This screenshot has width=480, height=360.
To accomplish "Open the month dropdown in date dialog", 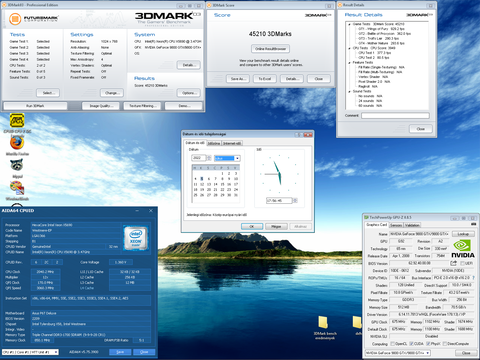I will click(x=237, y=158).
